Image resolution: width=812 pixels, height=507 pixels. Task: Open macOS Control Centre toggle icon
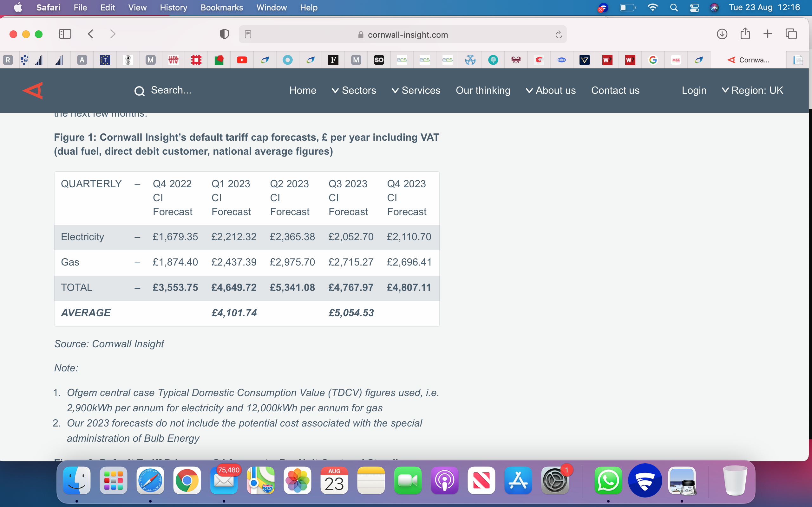click(694, 7)
